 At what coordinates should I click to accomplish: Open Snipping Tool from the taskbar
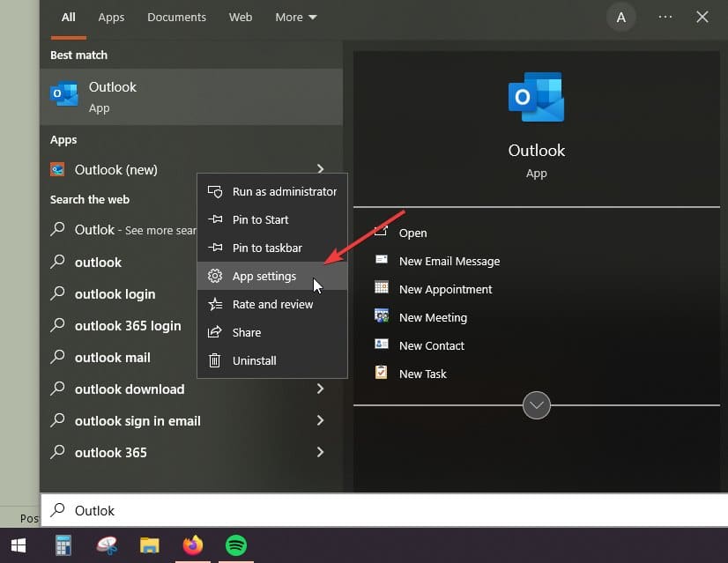pyautogui.click(x=107, y=545)
